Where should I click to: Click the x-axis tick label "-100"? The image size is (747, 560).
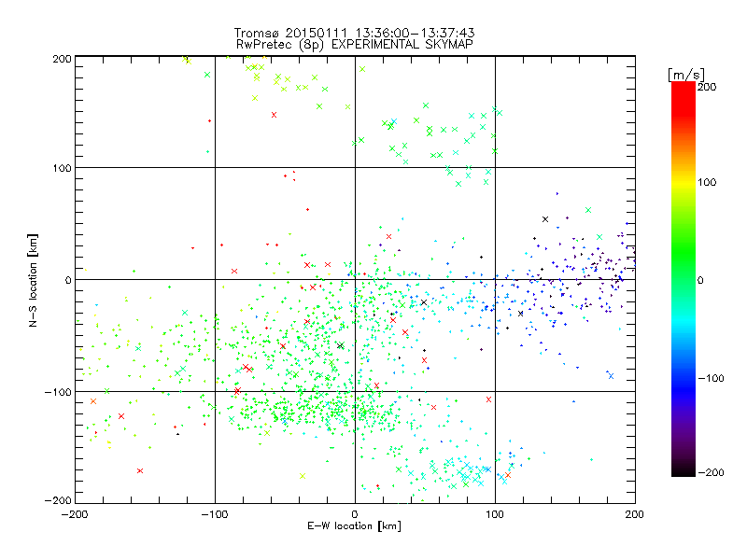pos(215,514)
